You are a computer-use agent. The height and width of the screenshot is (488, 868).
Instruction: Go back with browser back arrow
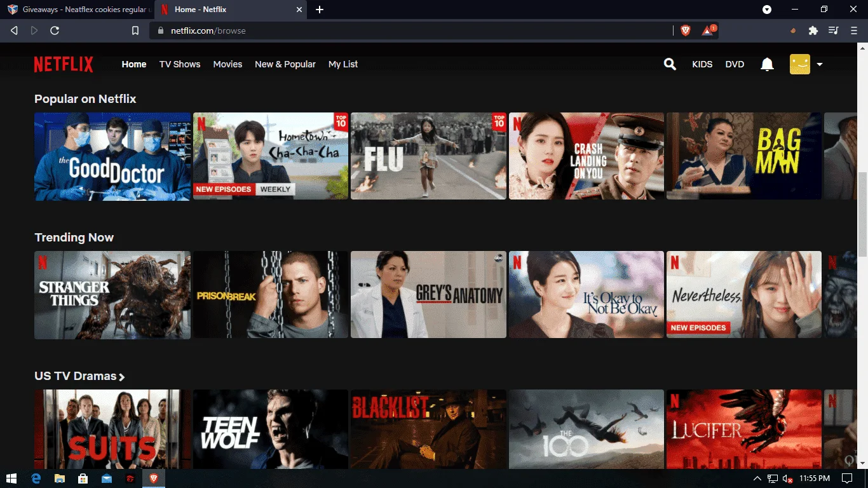14,30
